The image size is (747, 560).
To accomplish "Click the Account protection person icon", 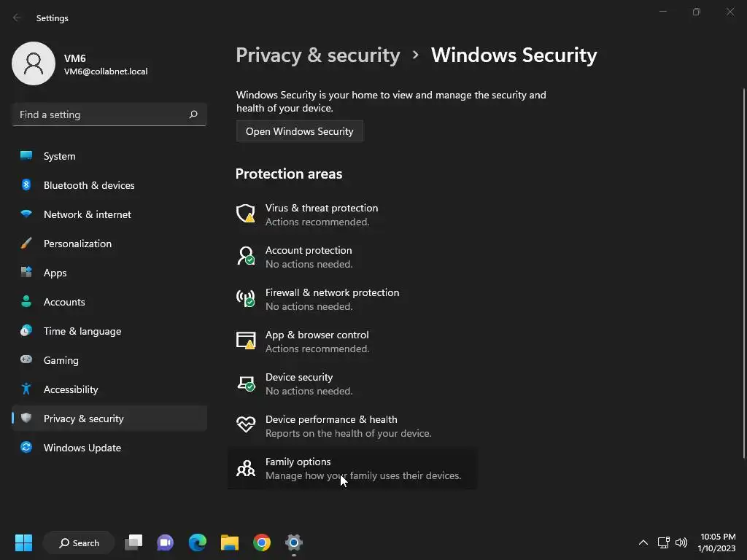I will (246, 256).
